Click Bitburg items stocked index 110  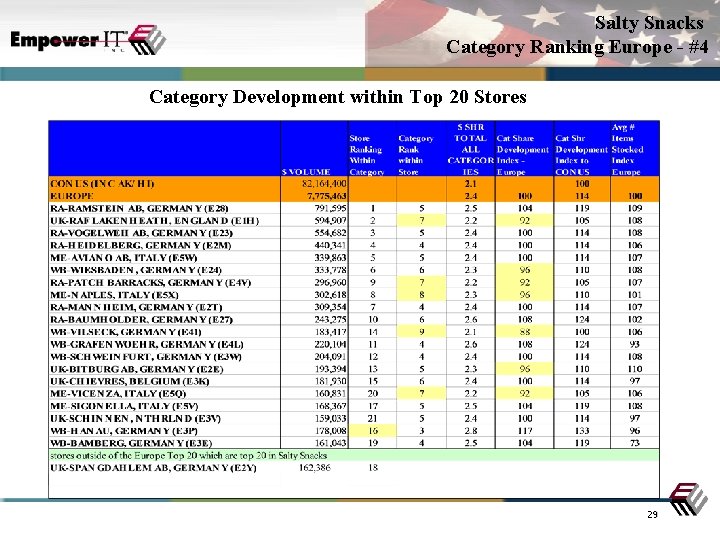click(635, 369)
